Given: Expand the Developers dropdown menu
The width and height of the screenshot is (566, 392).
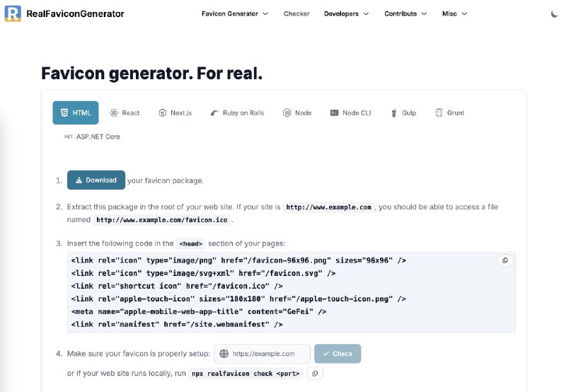Looking at the screenshot, I should click(347, 13).
